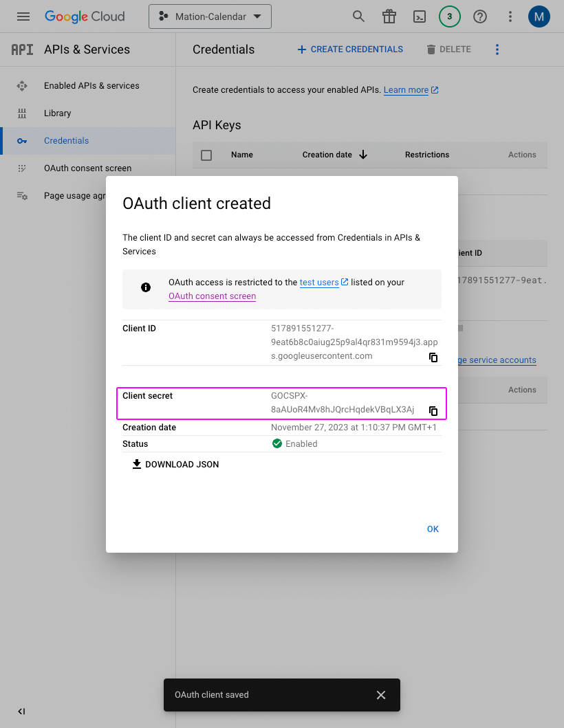Click the Library grid icon
Viewport: 564px width, 728px height.
(22, 113)
